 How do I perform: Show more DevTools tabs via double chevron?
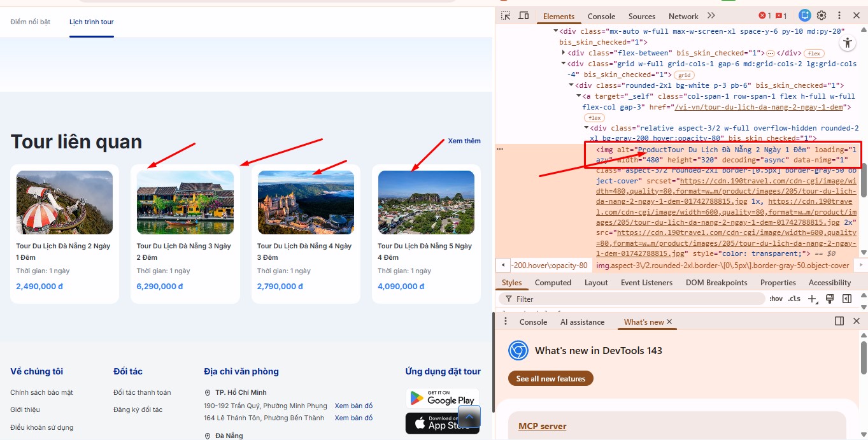711,16
